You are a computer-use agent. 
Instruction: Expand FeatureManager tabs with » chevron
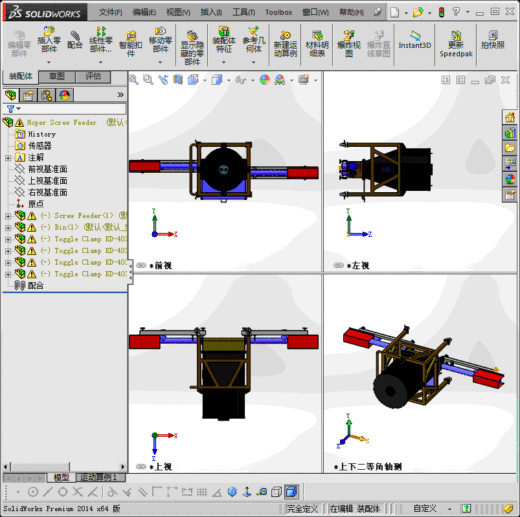tap(121, 95)
